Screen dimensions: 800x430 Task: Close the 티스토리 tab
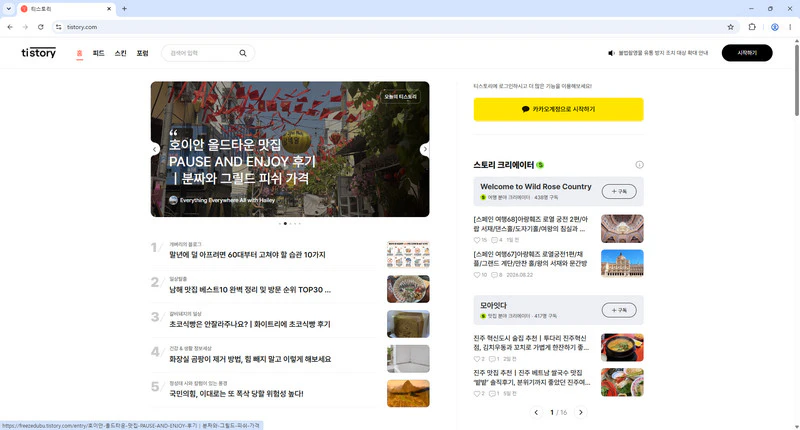[x=109, y=9]
